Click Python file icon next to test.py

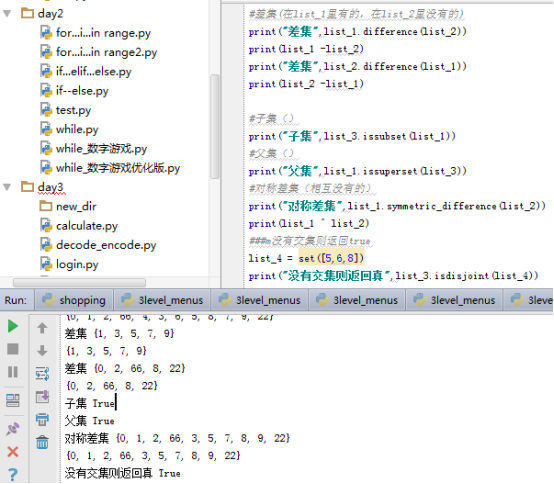(x=46, y=110)
